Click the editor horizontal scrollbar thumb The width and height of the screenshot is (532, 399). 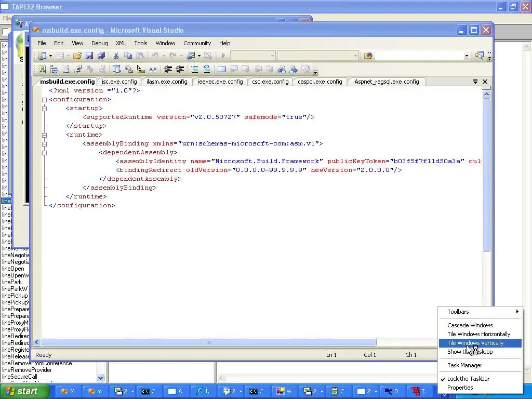point(209,342)
